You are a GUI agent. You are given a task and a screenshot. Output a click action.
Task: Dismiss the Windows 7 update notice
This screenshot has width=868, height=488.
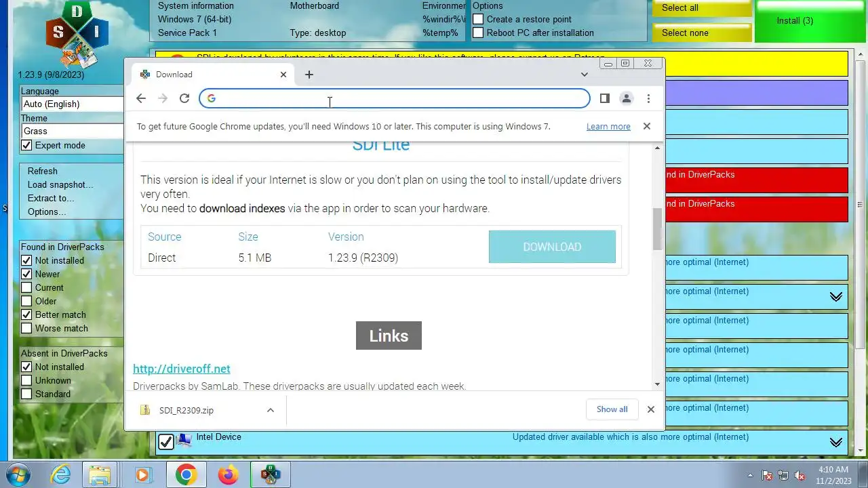646,126
